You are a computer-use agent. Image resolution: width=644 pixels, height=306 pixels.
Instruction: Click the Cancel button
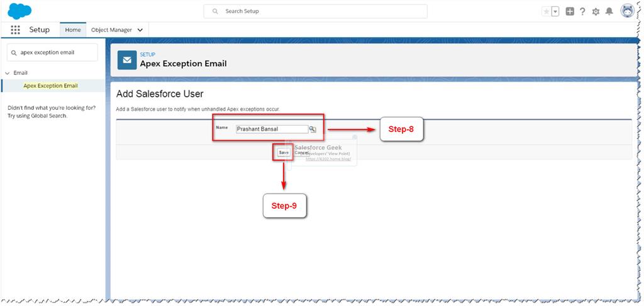[x=301, y=152]
